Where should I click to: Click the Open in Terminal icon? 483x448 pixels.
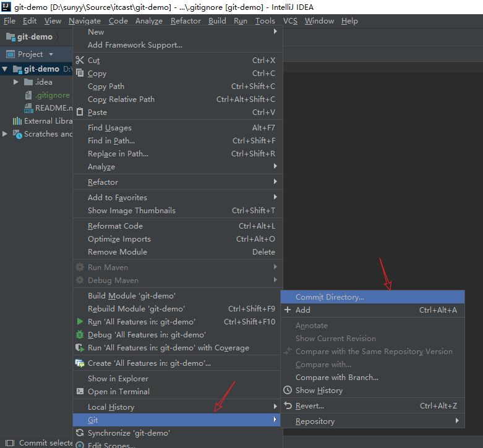[x=80, y=392]
